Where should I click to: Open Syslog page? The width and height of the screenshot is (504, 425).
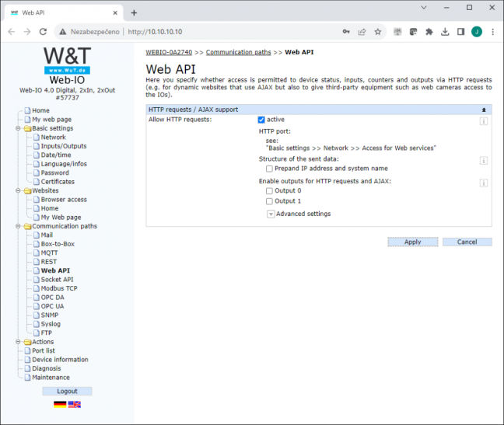point(51,324)
